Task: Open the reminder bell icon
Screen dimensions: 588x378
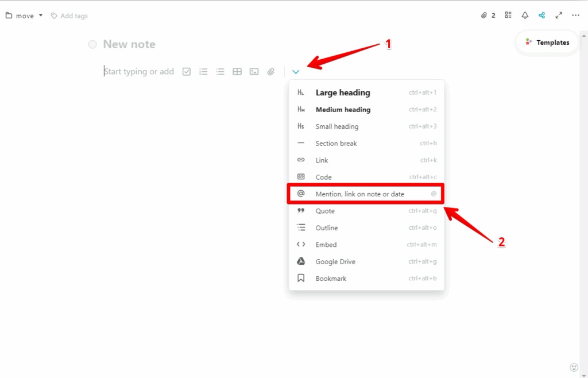Action: (525, 16)
